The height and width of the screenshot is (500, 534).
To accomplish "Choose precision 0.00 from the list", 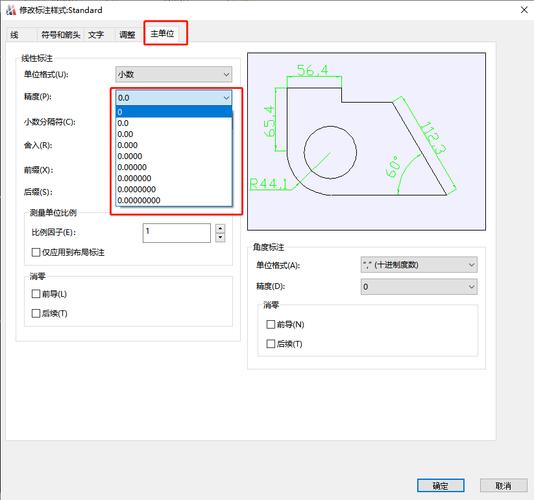I will click(174, 134).
